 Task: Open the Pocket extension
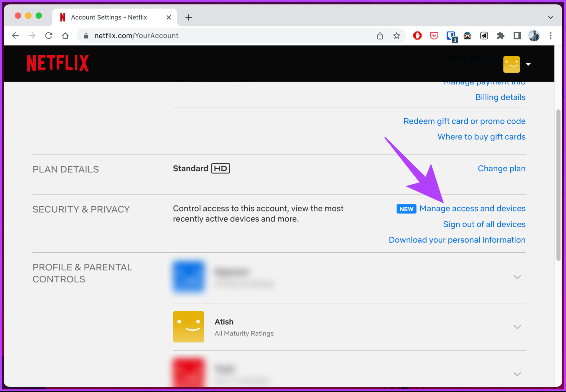click(x=434, y=35)
